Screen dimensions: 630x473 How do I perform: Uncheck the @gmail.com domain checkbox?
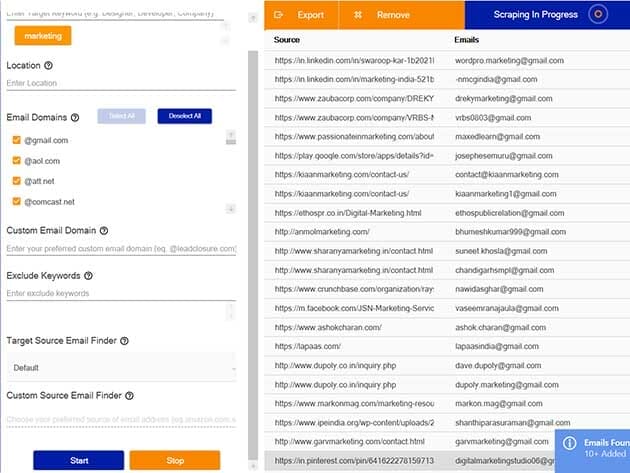tap(16, 140)
